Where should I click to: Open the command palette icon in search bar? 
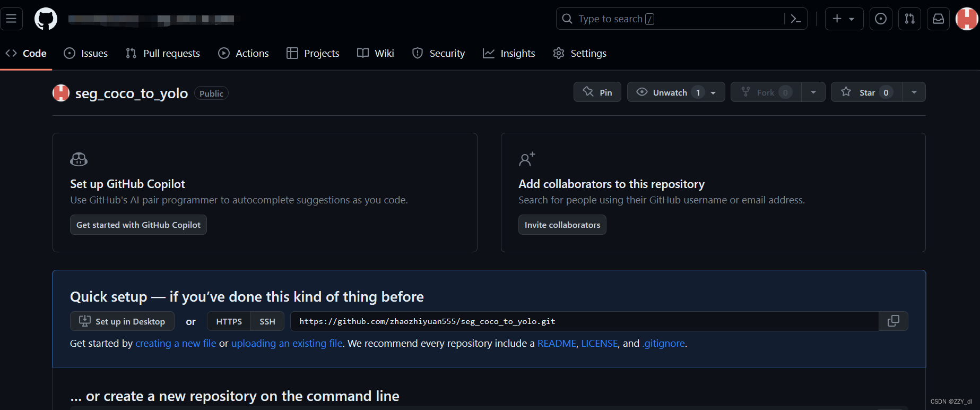pyautogui.click(x=795, y=19)
